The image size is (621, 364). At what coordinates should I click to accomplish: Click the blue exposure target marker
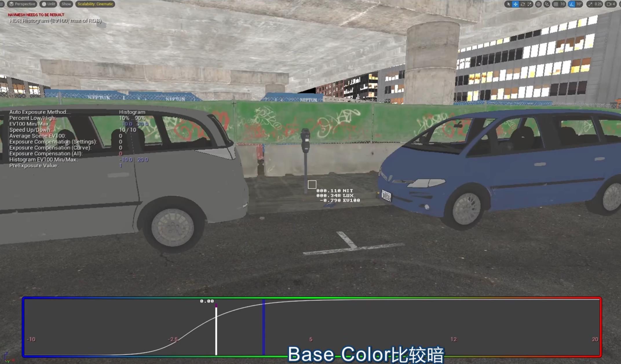coord(264,328)
